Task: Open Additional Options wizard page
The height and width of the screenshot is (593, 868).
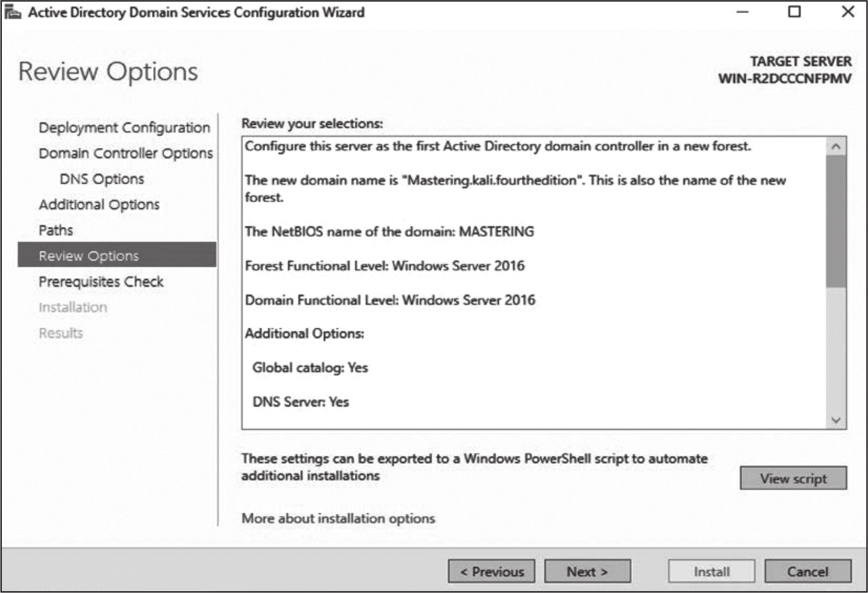Action: 99,205
